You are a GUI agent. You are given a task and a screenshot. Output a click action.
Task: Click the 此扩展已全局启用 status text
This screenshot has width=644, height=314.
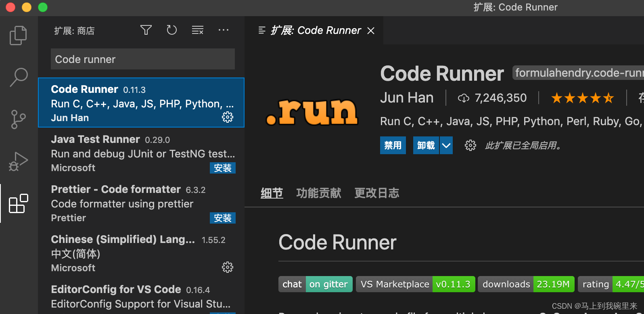point(523,145)
